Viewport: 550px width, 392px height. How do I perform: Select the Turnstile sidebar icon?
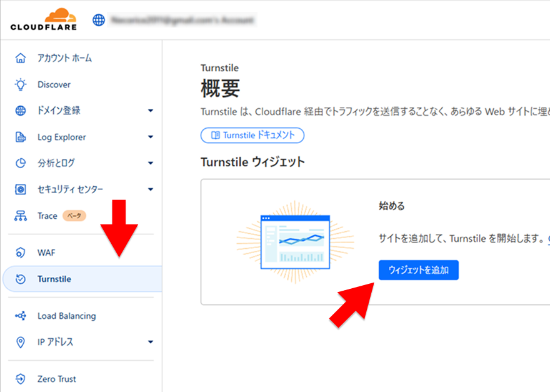coord(19,279)
